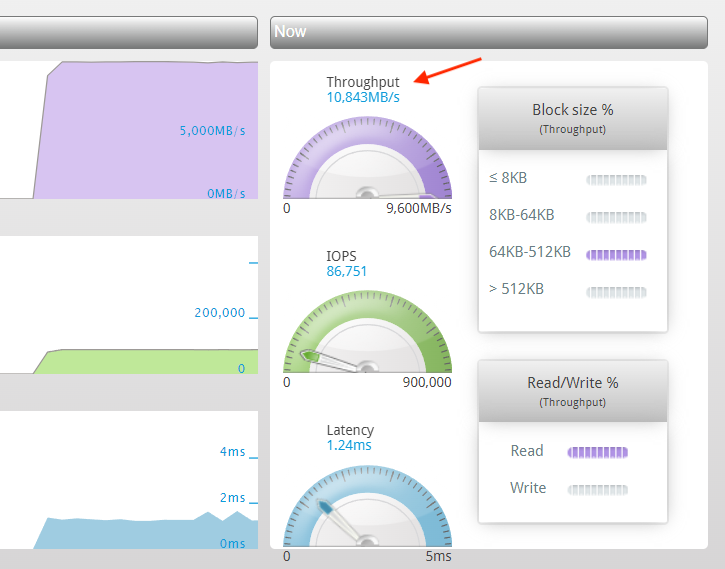725x569 pixels.
Task: Click the Read/Write % panel header
Action: coord(573,391)
